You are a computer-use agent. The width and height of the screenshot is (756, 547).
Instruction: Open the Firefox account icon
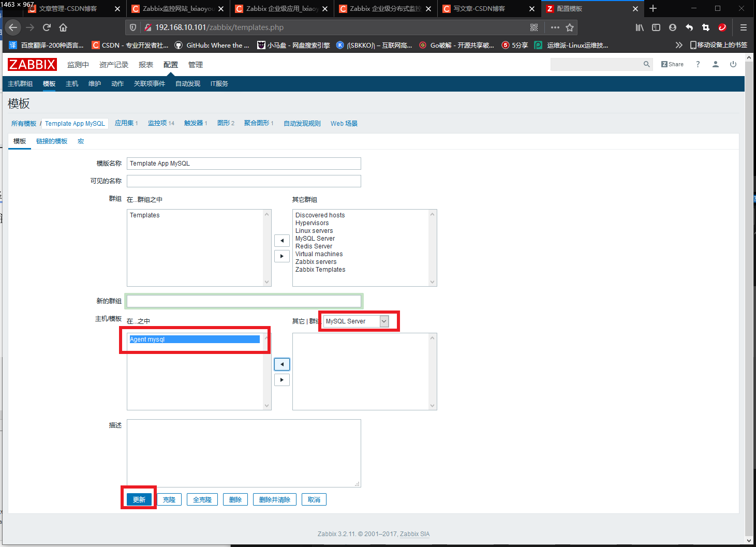pyautogui.click(x=673, y=27)
